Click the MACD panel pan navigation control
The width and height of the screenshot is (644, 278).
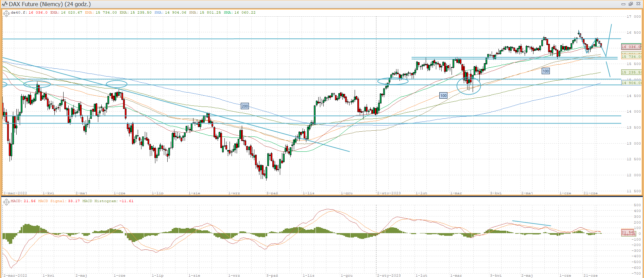pos(6,202)
